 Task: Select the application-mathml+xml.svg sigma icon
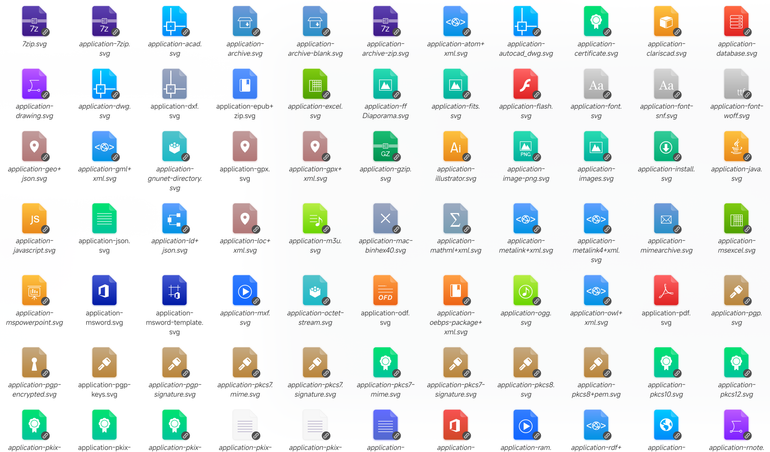click(x=455, y=218)
